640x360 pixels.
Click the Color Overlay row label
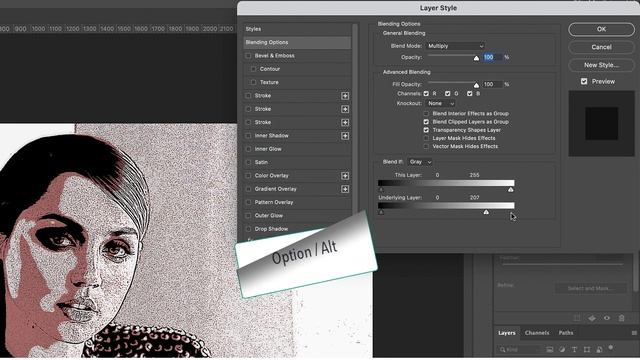(271, 176)
